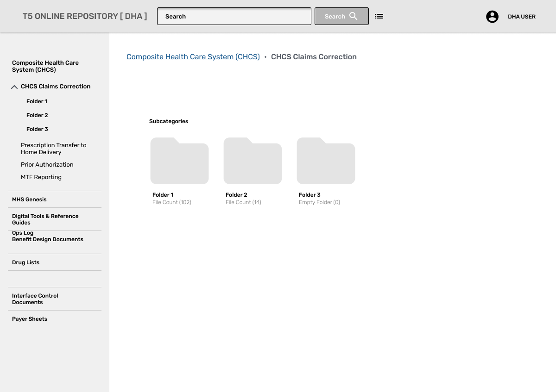Click the DHA USER account name
Image resolution: width=556 pixels, height=392 pixels.
pyautogui.click(x=522, y=17)
